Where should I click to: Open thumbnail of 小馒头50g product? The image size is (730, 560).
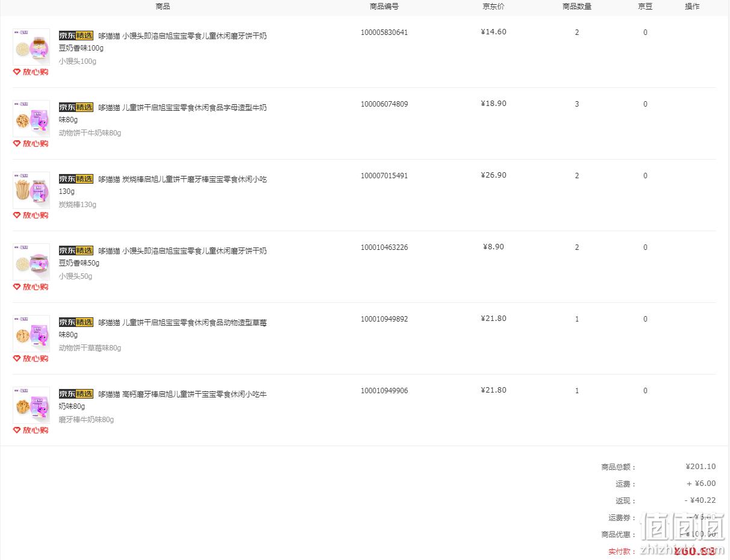point(31,262)
